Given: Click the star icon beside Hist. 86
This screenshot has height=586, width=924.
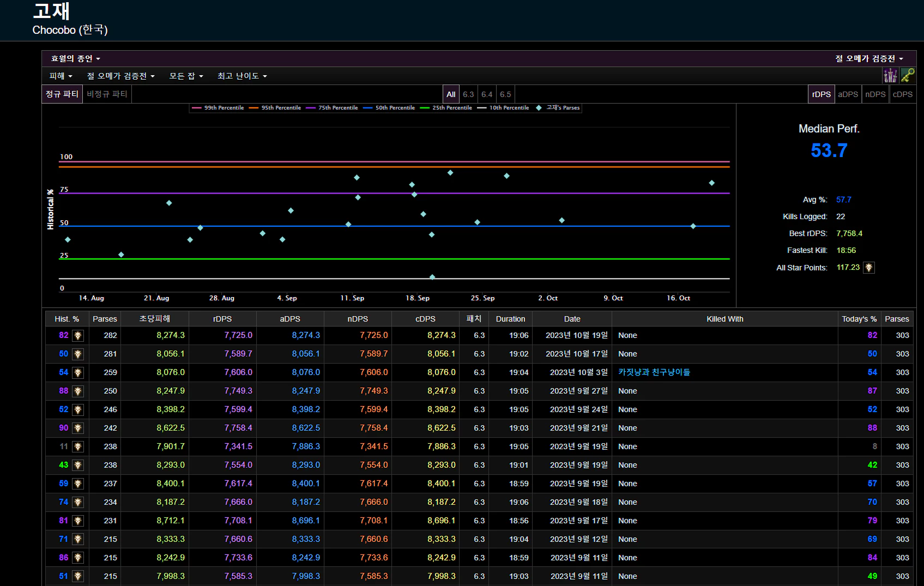Looking at the screenshot, I should pyautogui.click(x=78, y=558).
